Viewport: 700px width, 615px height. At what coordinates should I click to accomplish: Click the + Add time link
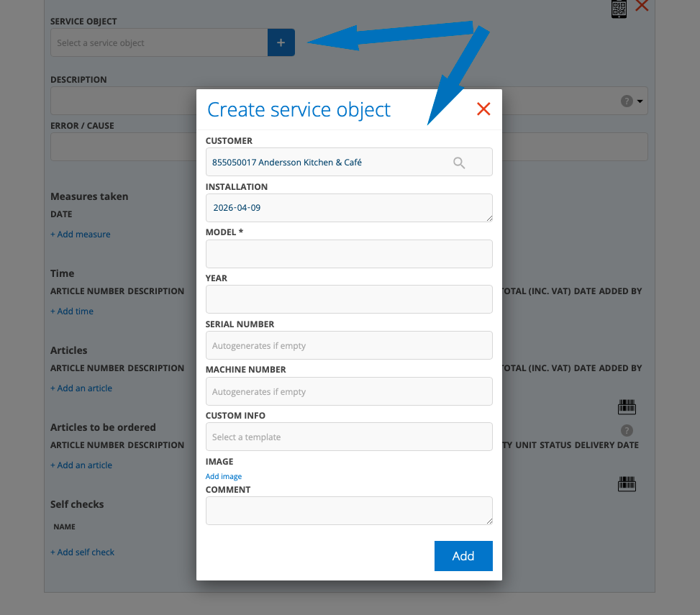(72, 311)
